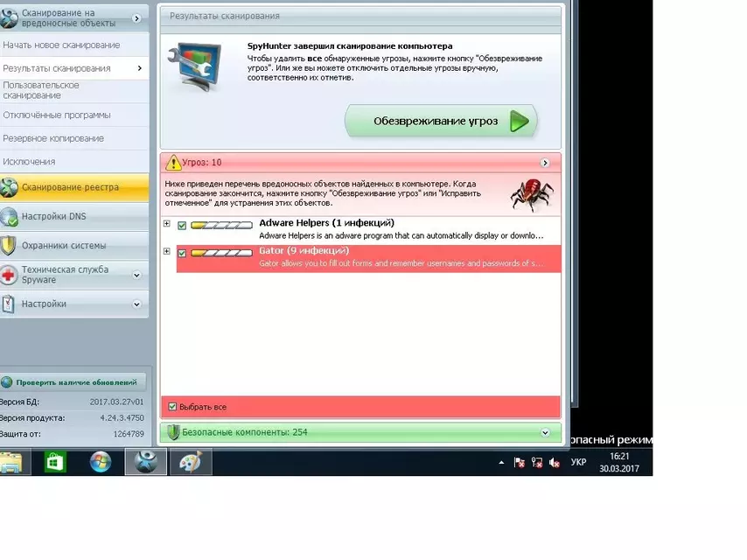Click Угроз: 10 header label
The width and height of the screenshot is (747, 560).
point(202,163)
